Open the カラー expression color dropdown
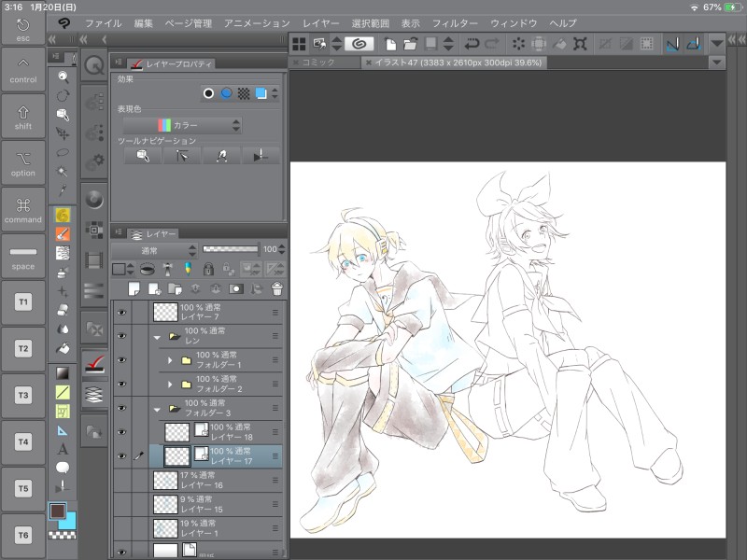 [183, 125]
